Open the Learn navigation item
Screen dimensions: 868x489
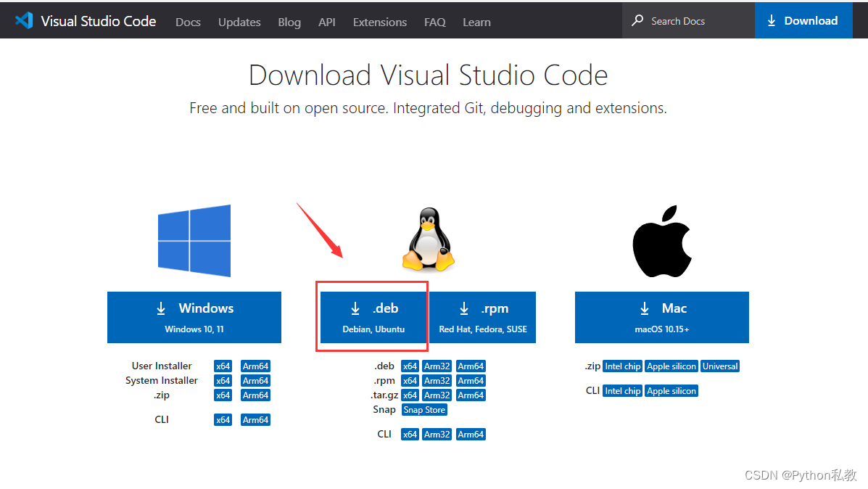pos(476,22)
